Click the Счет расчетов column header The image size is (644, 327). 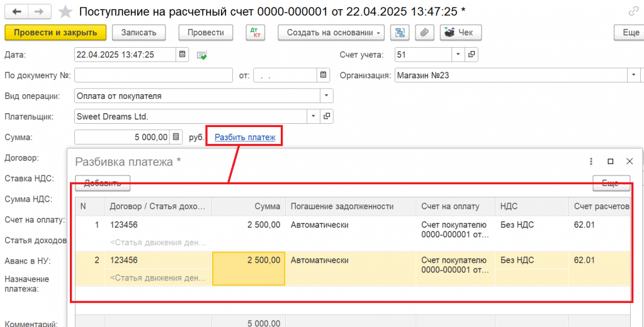[600, 206]
